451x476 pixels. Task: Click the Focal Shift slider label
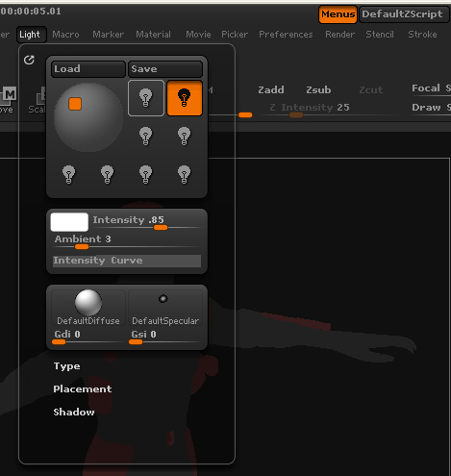[431, 88]
